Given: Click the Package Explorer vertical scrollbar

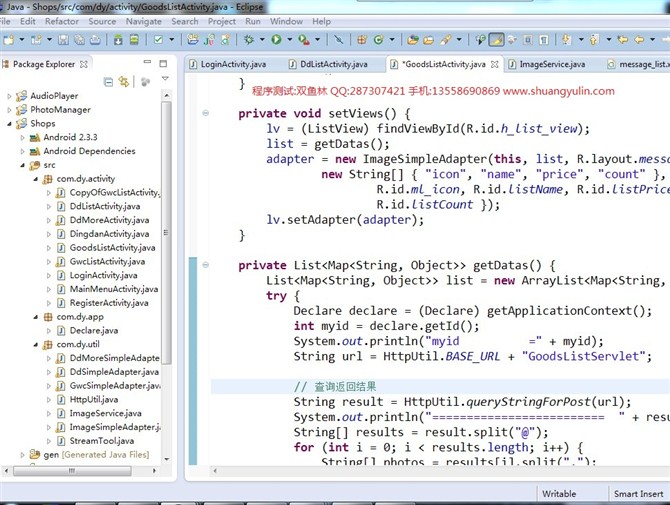Looking at the screenshot, I should (x=167, y=233).
